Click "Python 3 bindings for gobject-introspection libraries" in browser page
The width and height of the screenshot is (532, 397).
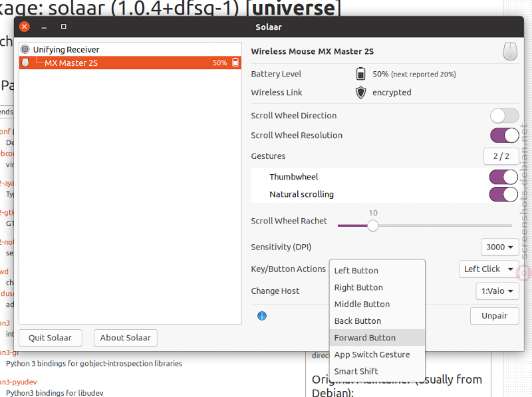[x=94, y=364]
